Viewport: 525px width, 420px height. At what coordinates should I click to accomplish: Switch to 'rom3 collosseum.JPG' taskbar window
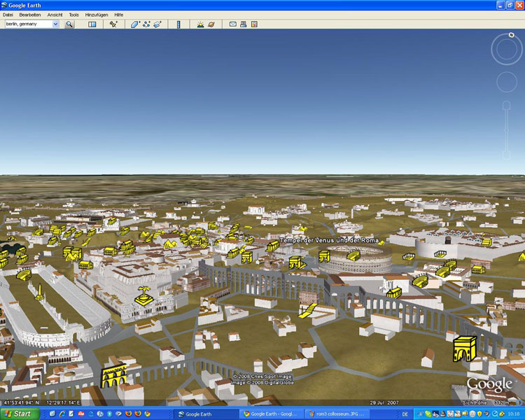336,414
